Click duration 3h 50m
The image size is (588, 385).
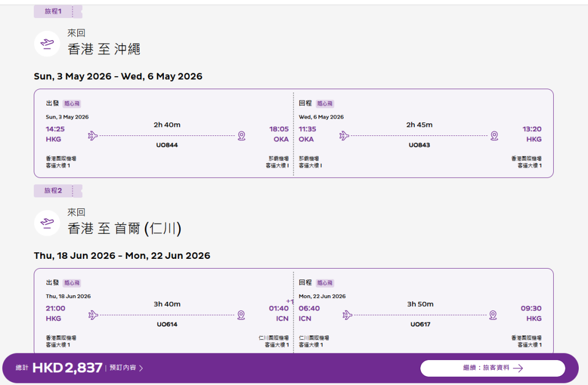[x=420, y=304]
